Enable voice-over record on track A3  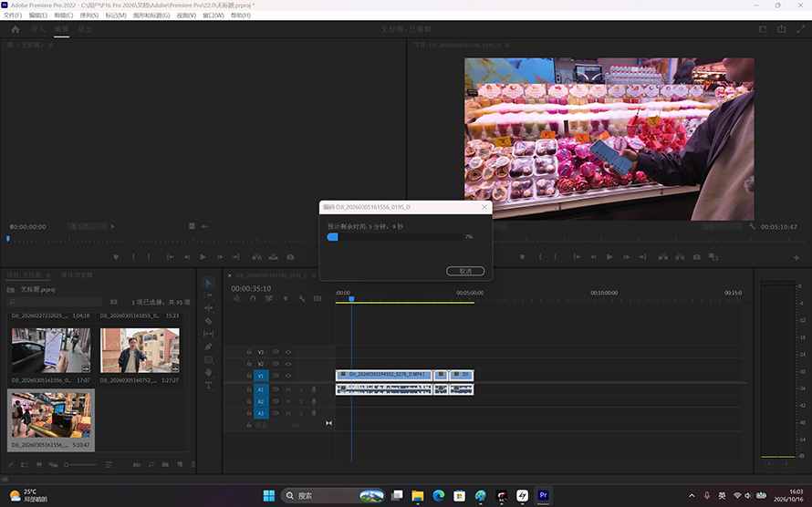pos(314,413)
